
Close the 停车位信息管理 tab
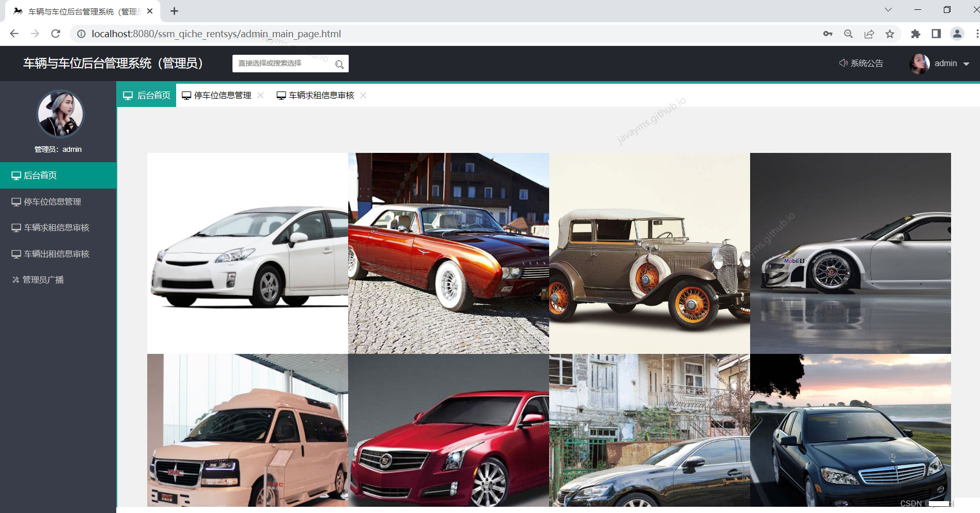coord(260,95)
